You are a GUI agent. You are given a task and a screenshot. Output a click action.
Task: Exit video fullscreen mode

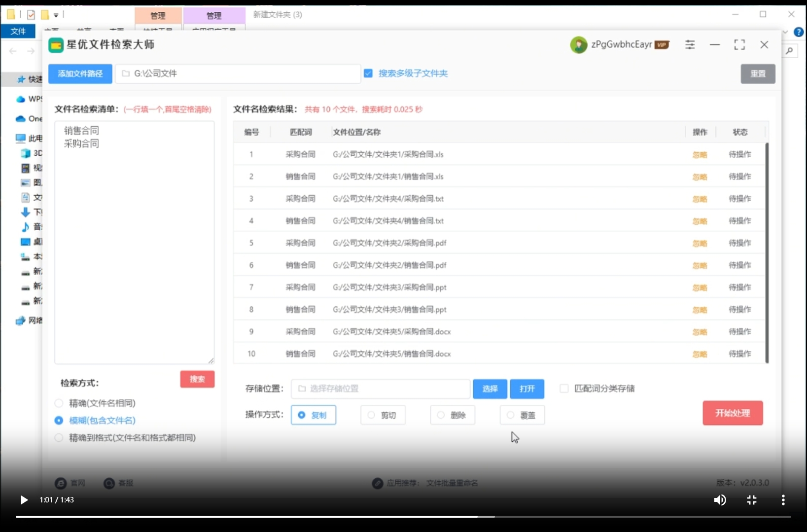(751, 500)
